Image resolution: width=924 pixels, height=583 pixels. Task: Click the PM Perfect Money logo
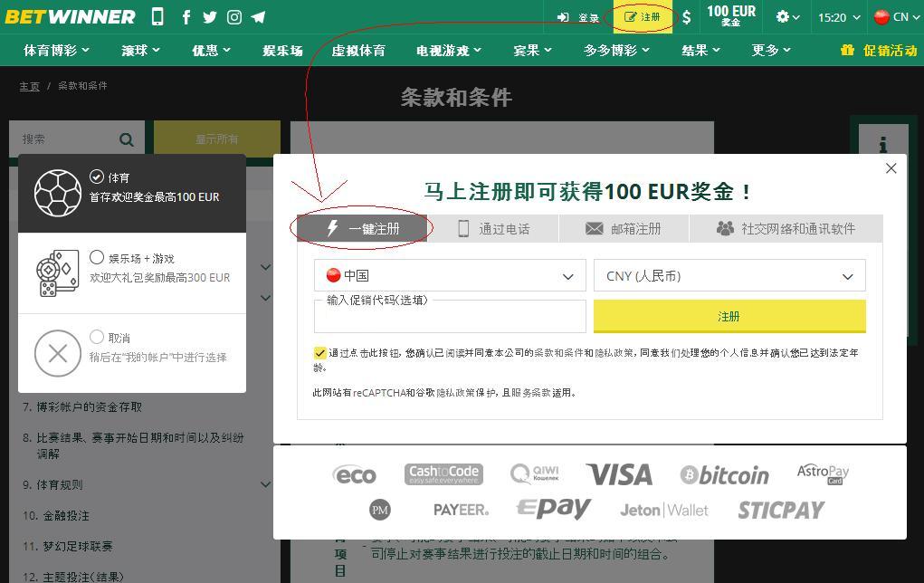(380, 510)
